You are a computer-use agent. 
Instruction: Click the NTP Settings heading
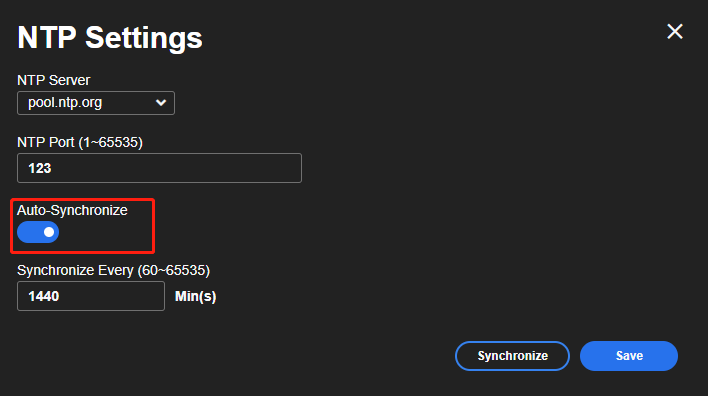point(110,37)
